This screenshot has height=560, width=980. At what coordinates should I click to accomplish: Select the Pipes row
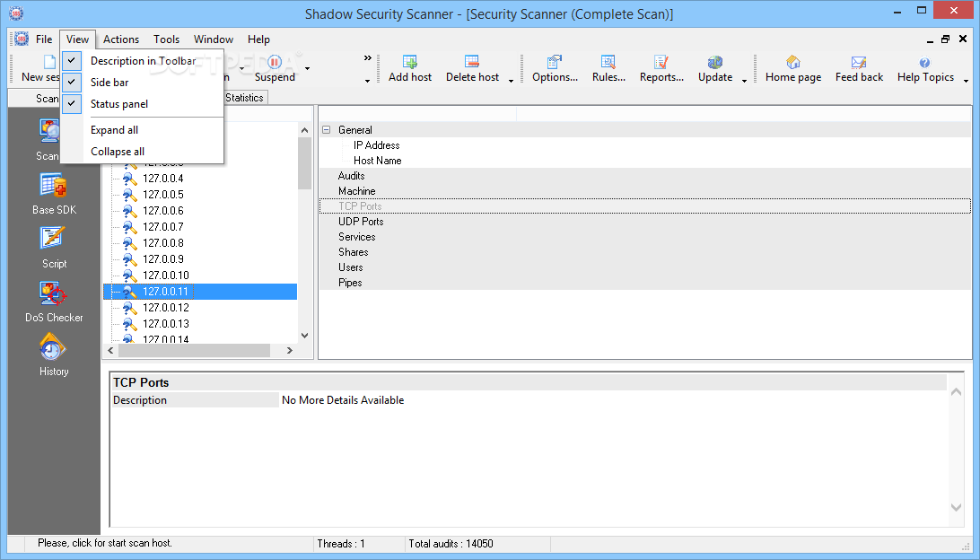645,283
